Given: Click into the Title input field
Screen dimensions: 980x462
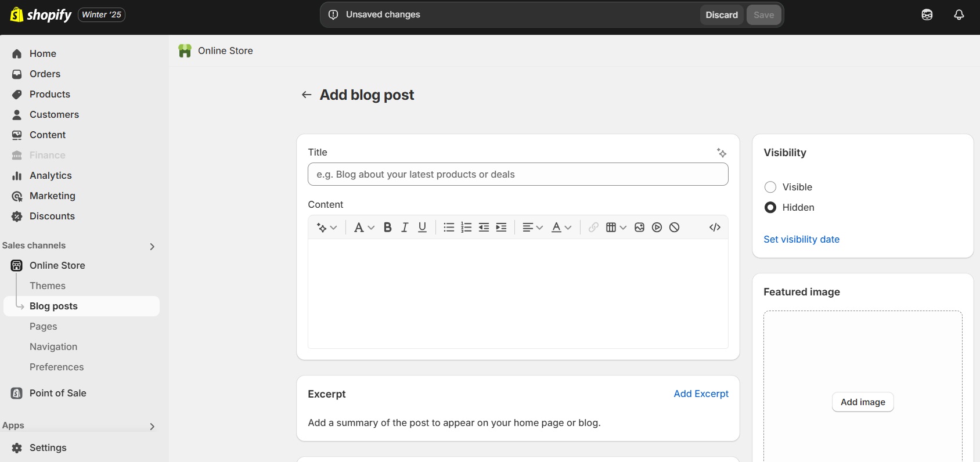Looking at the screenshot, I should (518, 174).
